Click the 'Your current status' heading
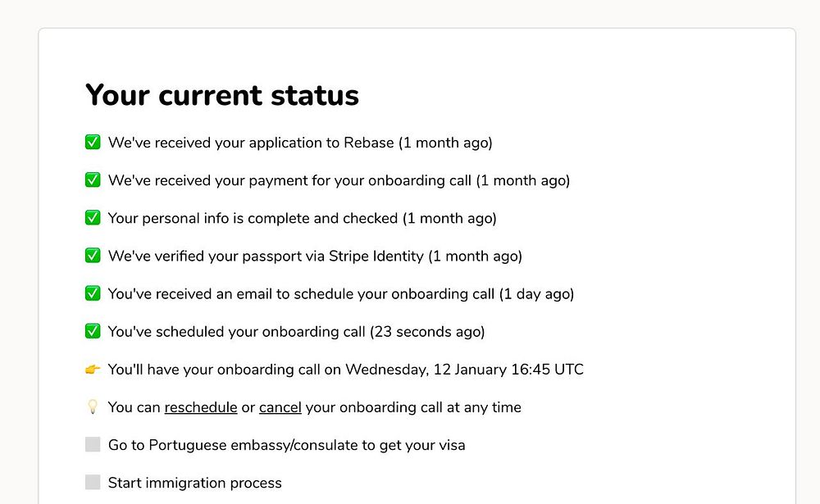820x504 pixels. click(x=222, y=95)
